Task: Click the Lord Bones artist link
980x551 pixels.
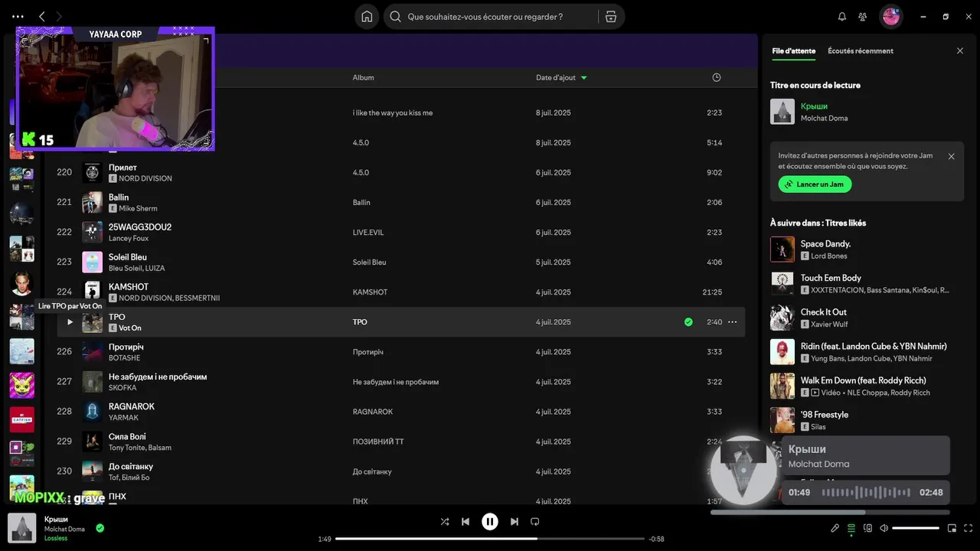Action: coord(829,256)
